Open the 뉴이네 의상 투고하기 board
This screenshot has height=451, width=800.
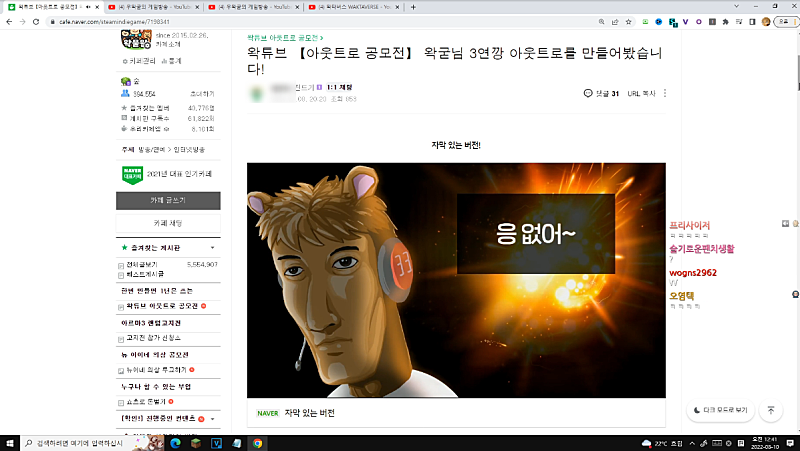click(x=156, y=370)
